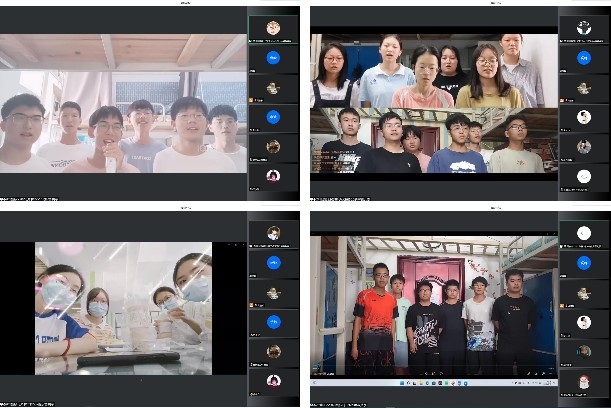Select top participant tile in bottom-right meeting sidebar
611x408 pixels.
[x=584, y=232]
